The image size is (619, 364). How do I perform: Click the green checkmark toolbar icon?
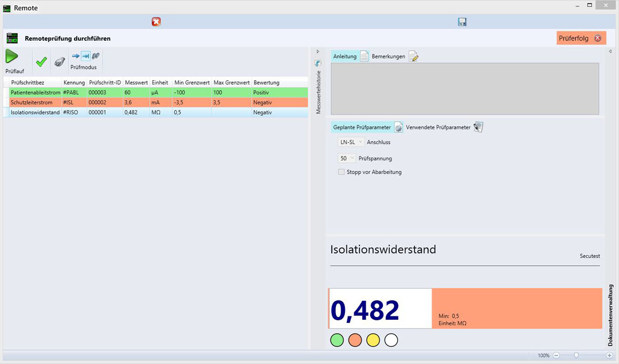[41, 61]
